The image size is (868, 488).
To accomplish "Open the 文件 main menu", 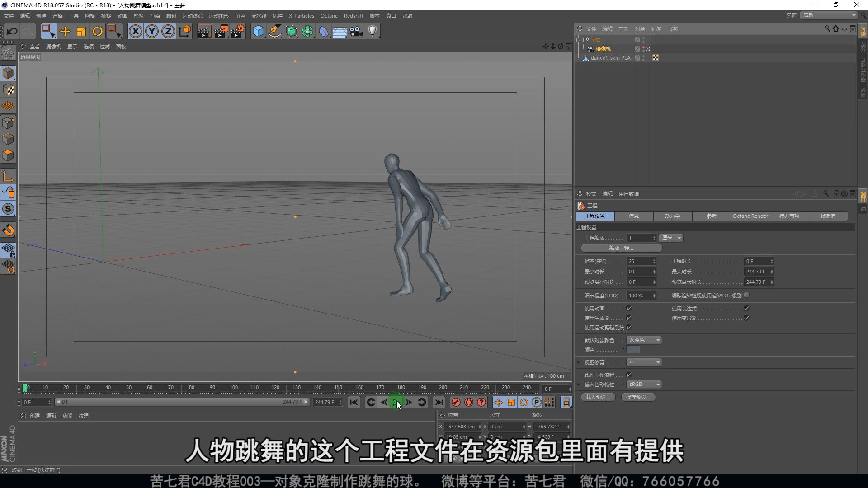I will point(9,16).
